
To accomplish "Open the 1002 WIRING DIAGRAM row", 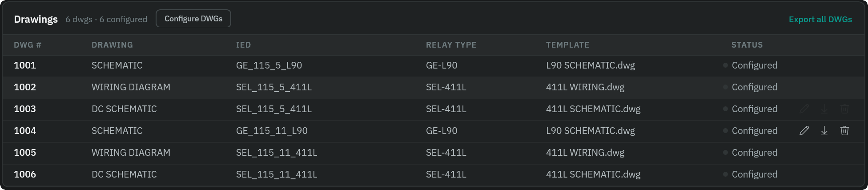I will (x=434, y=87).
